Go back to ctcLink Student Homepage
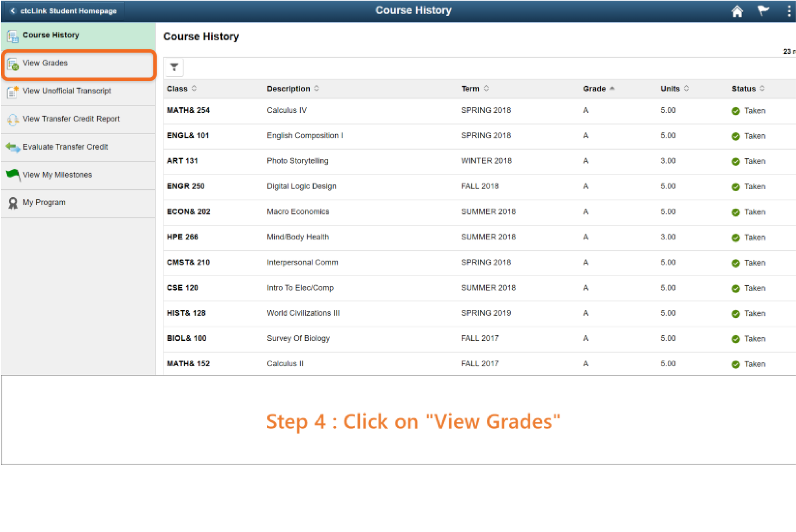The height and width of the screenshot is (532, 796). [63, 11]
